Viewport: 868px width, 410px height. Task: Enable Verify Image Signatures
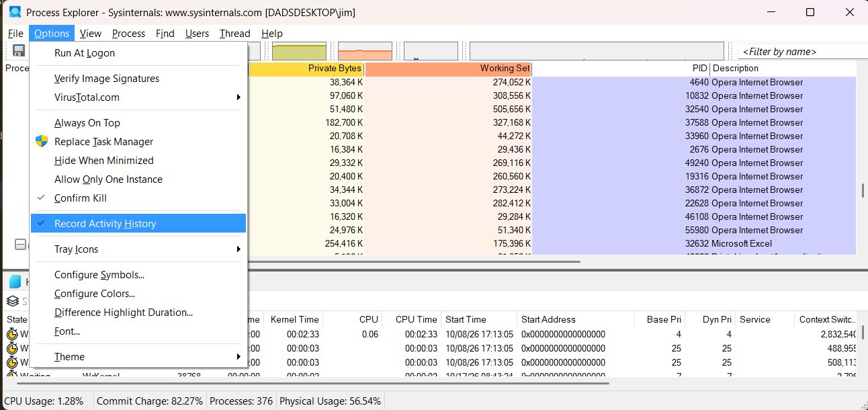[x=138, y=79]
